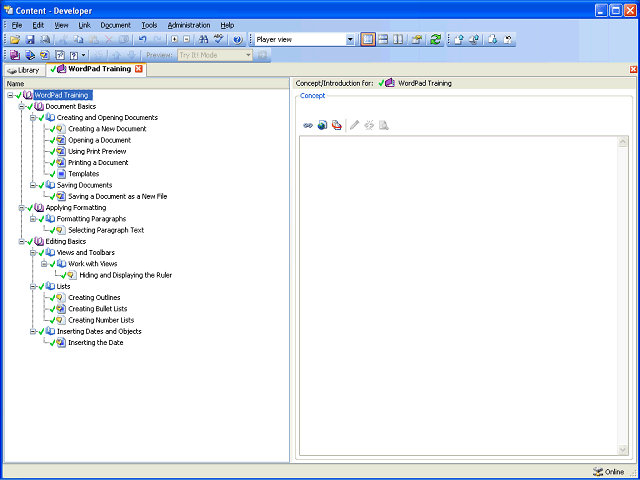The width and height of the screenshot is (640, 480).
Task: Toggle the single-pane layout view button
Action: (368, 40)
